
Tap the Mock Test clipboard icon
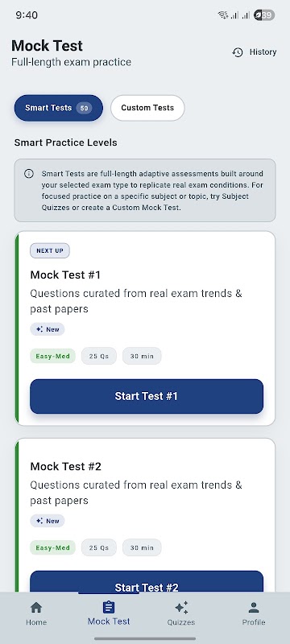click(x=109, y=607)
